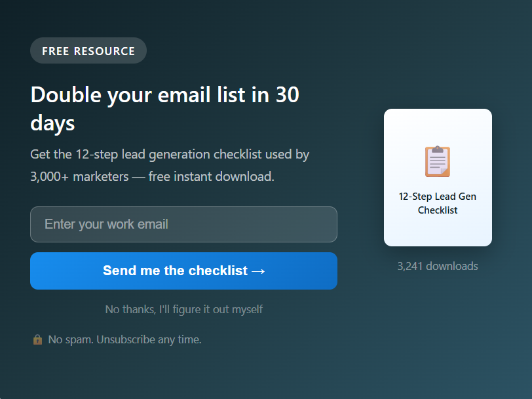Click the work email input field

pos(183,224)
